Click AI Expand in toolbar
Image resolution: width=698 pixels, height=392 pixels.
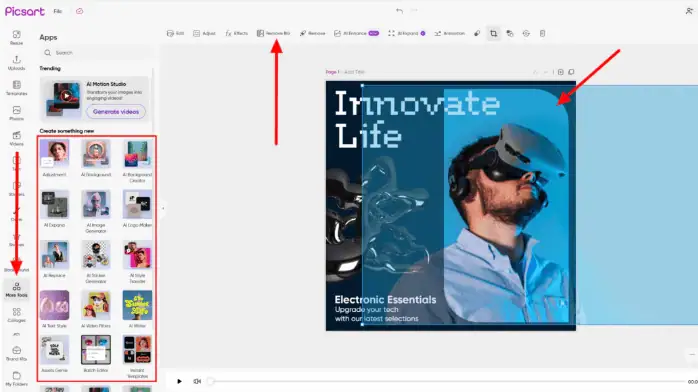407,33
